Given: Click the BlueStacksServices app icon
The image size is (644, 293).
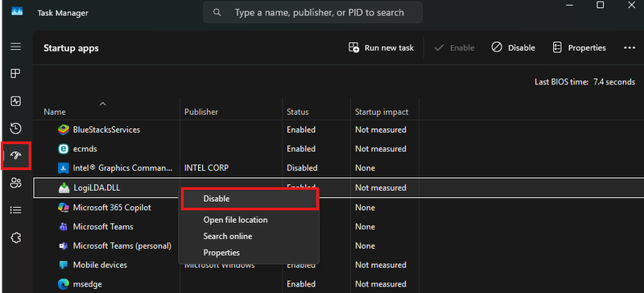Looking at the screenshot, I should coord(63,130).
